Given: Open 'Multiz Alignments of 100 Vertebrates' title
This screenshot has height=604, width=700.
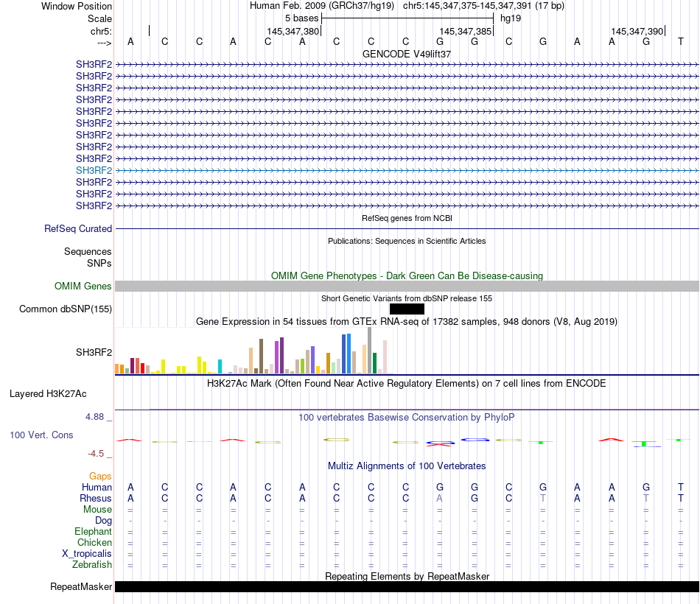Looking at the screenshot, I should (407, 466).
